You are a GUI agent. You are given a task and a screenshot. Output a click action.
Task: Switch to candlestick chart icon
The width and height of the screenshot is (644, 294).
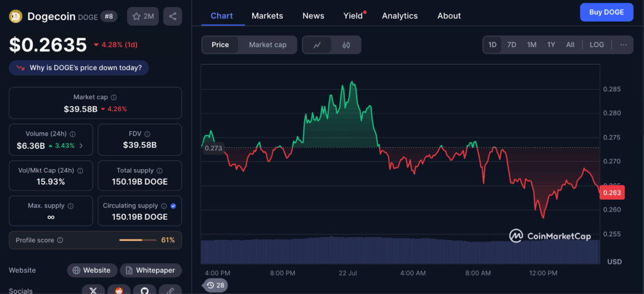[x=346, y=45]
